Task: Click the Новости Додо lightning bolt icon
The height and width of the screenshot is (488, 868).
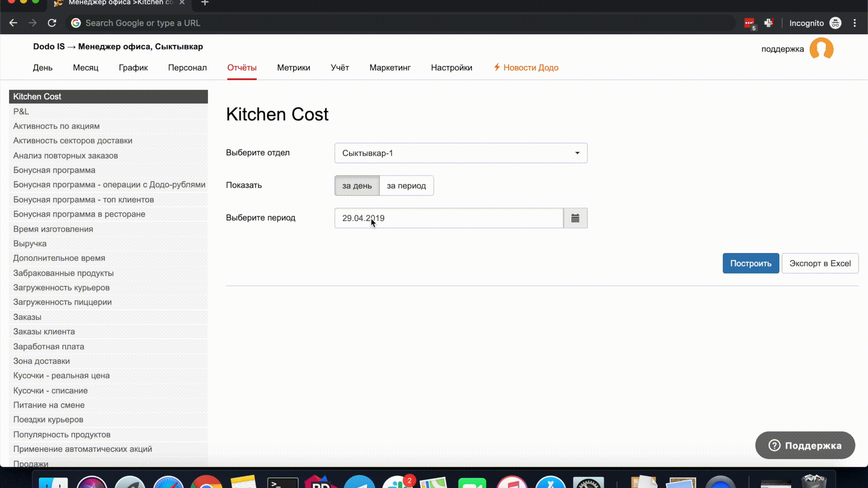Action: point(496,67)
